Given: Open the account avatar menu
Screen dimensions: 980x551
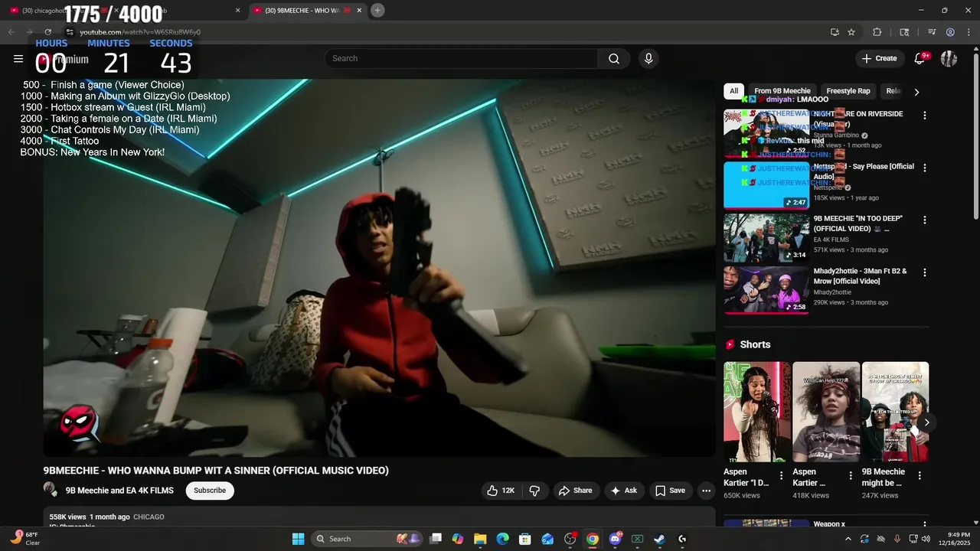Looking at the screenshot, I should [949, 59].
